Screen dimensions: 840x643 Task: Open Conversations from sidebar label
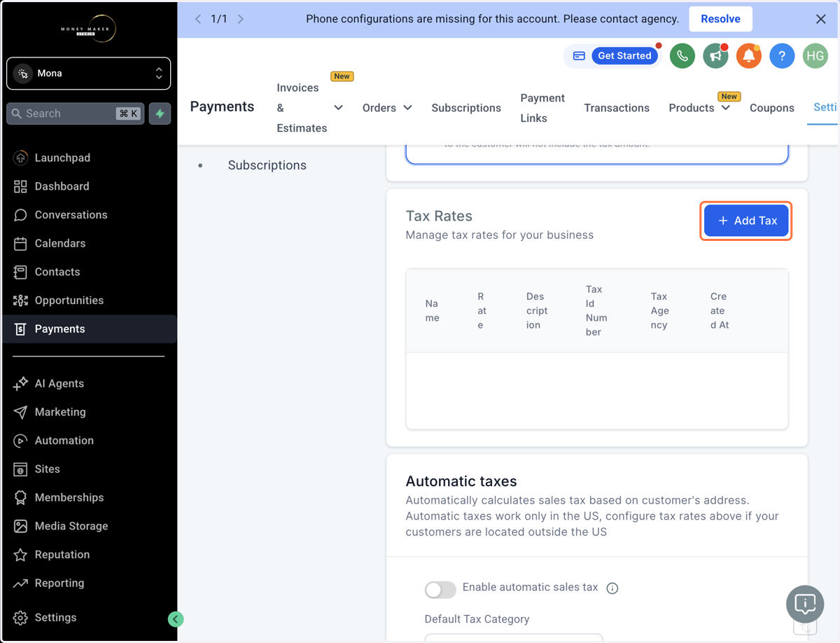pos(71,215)
